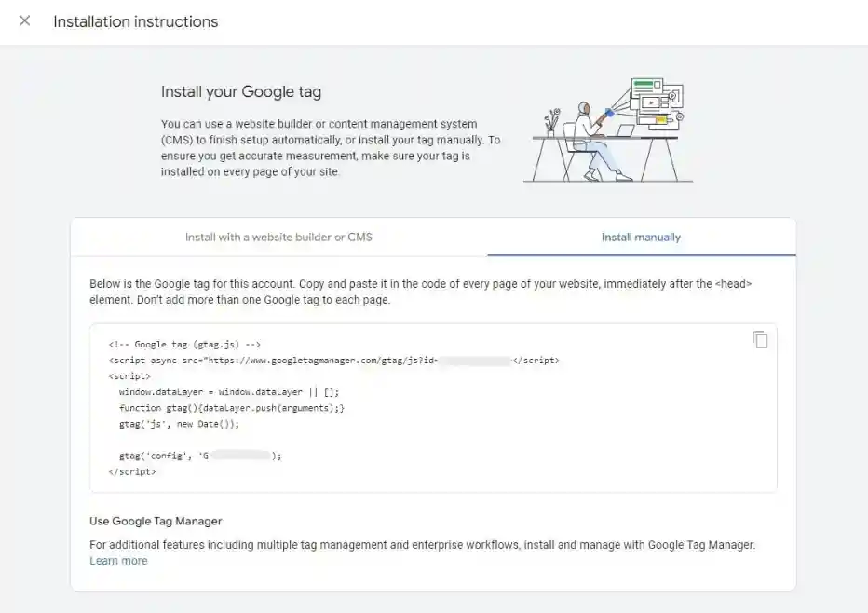Click the X to close installation instructions
The image size is (868, 613).
coord(23,20)
